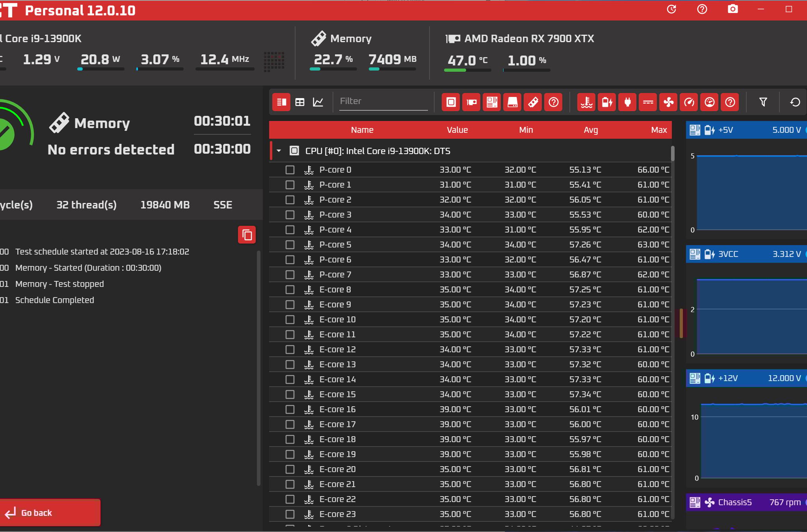
Task: Check the E-core 10 checkbox
Action: (x=290, y=320)
